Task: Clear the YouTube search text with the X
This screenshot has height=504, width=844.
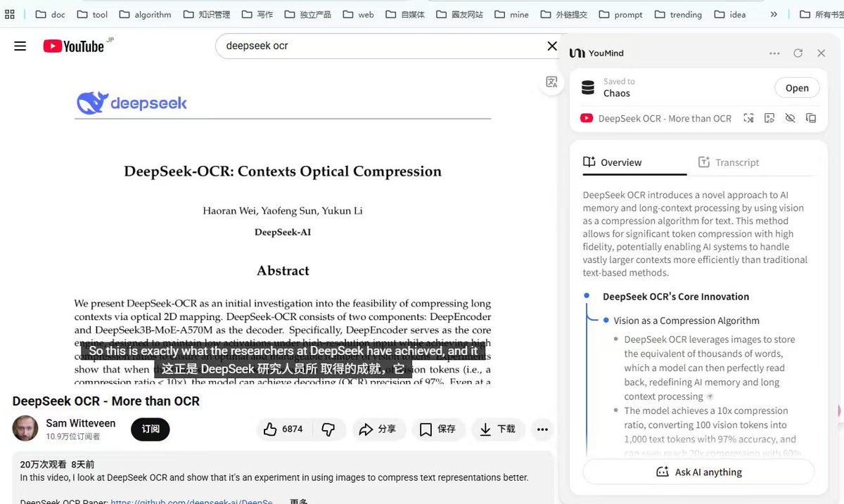Action: click(x=552, y=46)
